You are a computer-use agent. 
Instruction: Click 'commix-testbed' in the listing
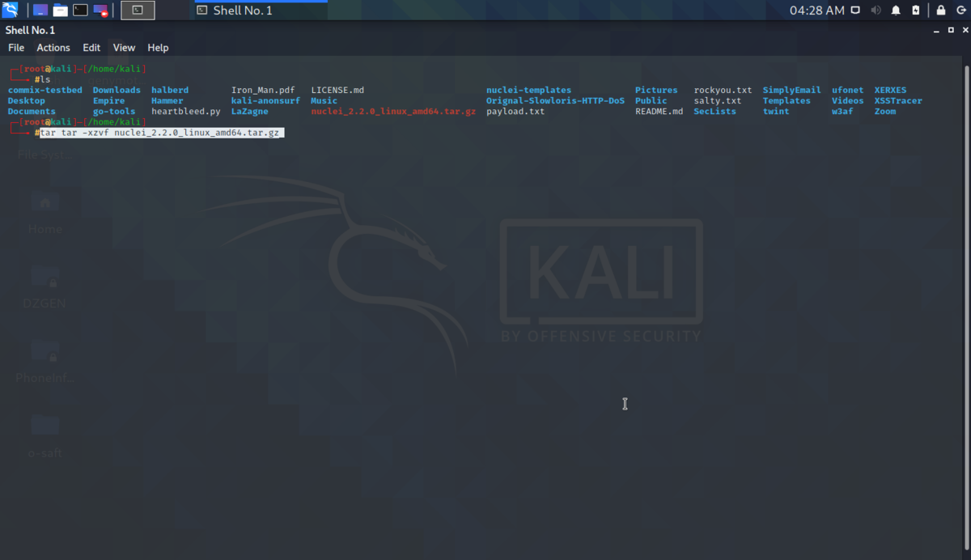[x=45, y=90]
